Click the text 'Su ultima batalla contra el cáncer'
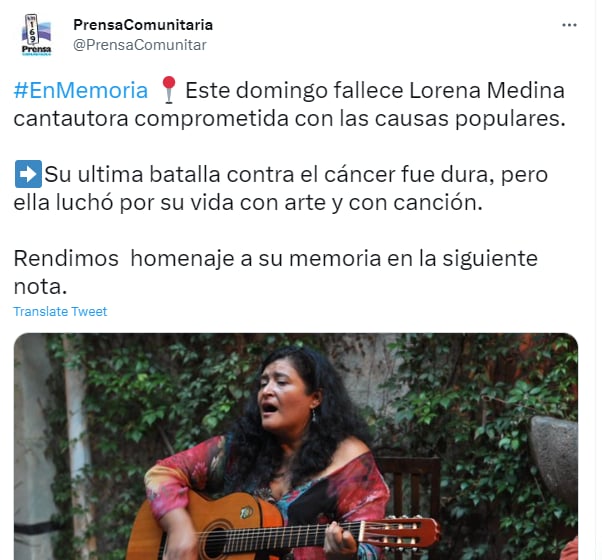This screenshot has height=560, width=602. 220,175
